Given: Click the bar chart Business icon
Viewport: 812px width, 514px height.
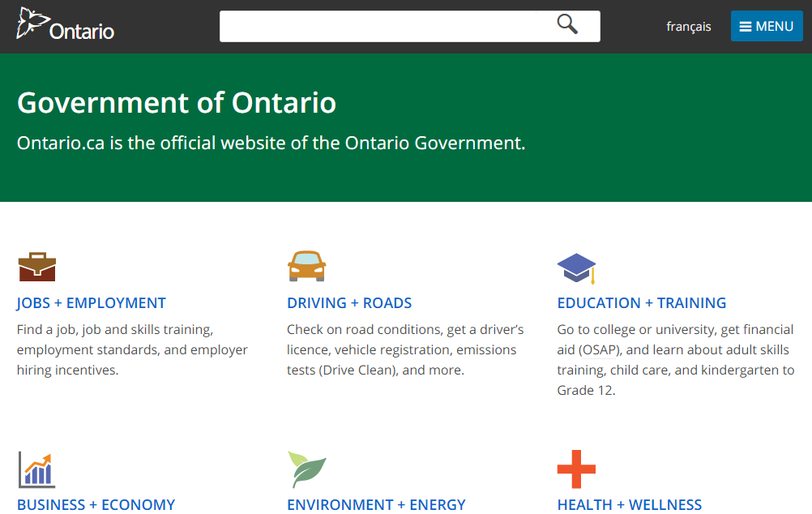Looking at the screenshot, I should (x=36, y=469).
